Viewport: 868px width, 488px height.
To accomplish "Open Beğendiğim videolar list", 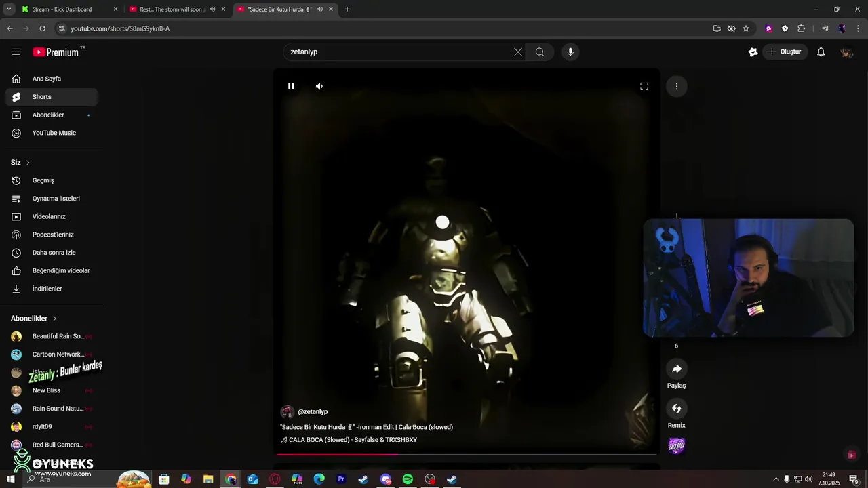I will (52, 270).
